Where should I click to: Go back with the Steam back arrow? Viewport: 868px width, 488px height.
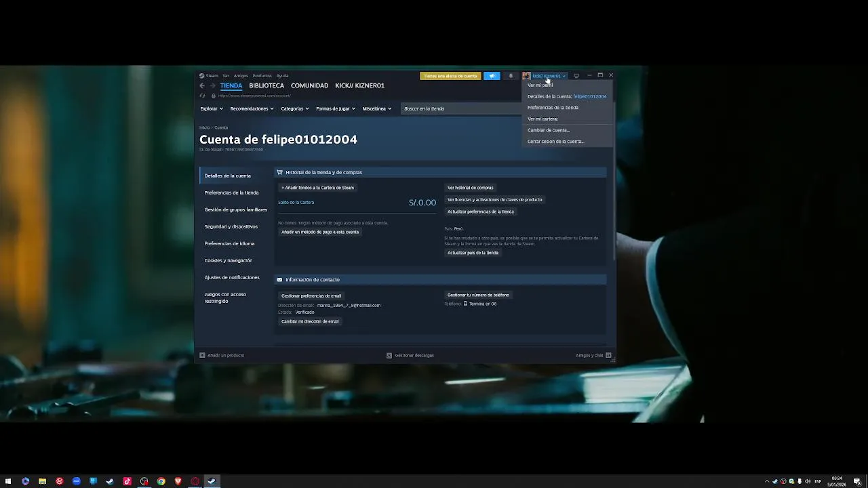(x=202, y=86)
